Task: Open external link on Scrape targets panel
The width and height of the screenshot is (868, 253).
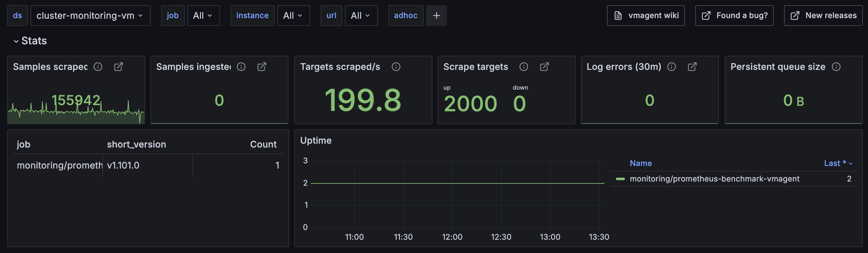Action: click(544, 67)
